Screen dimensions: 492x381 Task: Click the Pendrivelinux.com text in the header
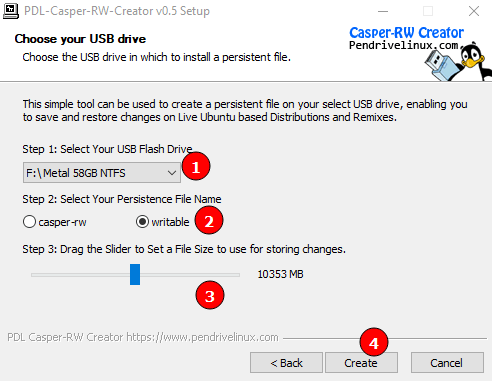click(x=404, y=45)
